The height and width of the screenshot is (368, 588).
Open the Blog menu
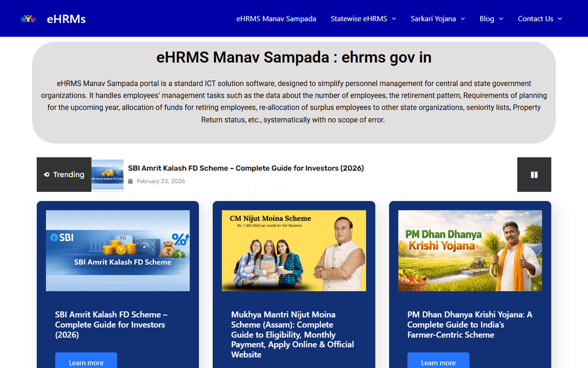487,19
